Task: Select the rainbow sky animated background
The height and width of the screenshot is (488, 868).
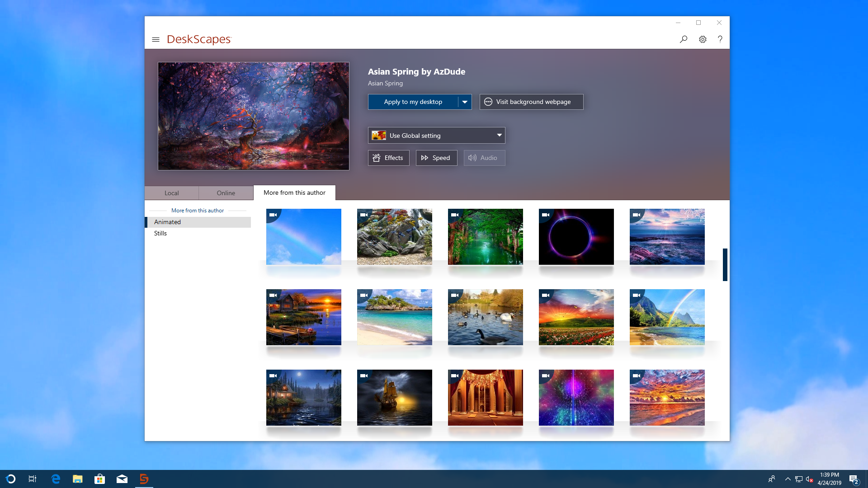Action: pos(304,237)
